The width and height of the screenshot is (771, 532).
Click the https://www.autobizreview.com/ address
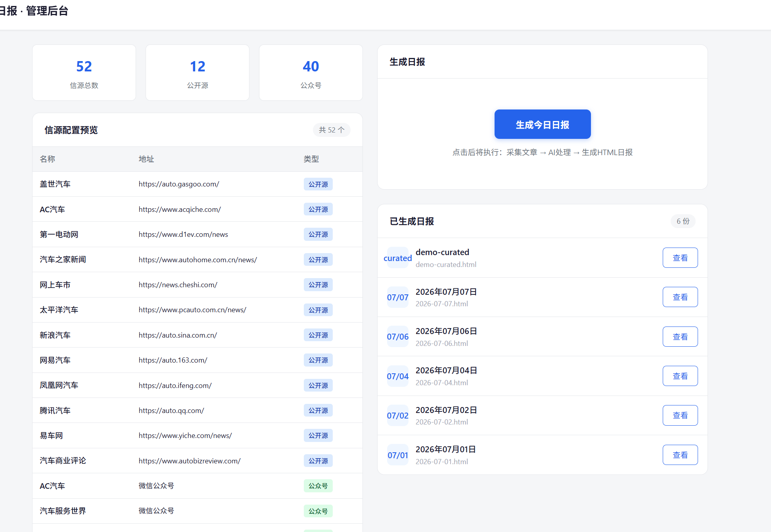pos(190,461)
